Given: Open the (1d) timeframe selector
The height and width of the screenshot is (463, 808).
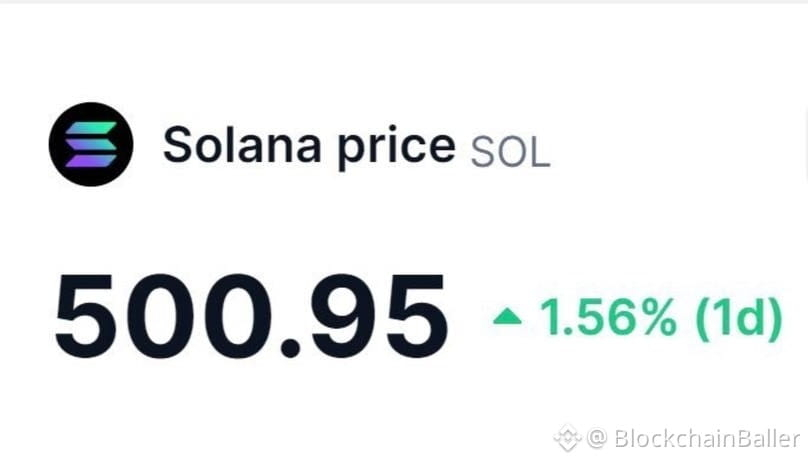Looking at the screenshot, I should (x=739, y=319).
